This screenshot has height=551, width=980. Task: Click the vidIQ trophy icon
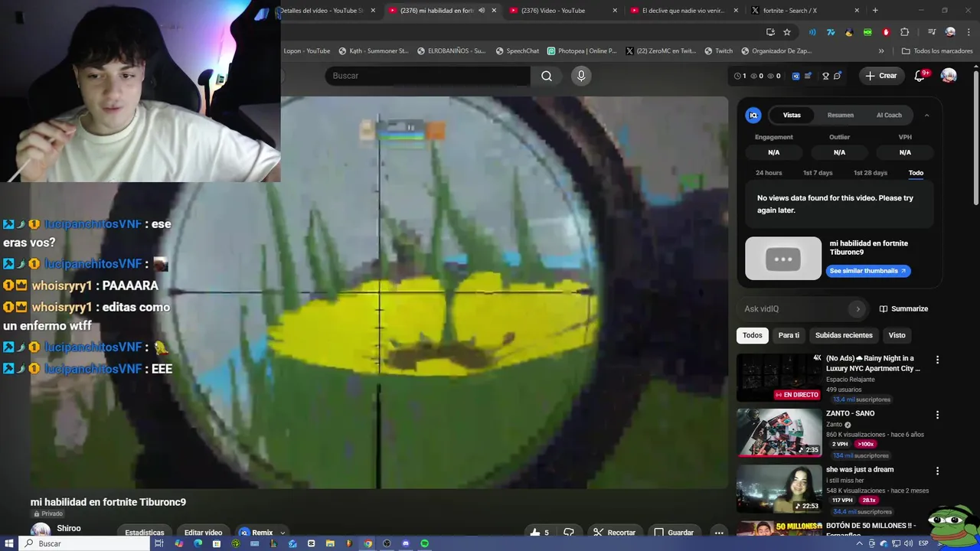[825, 76]
